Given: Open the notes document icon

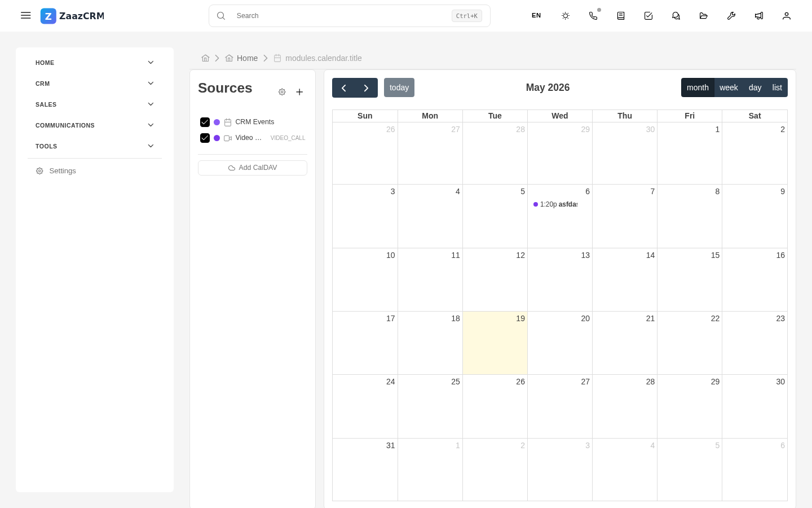Looking at the screenshot, I should [621, 16].
